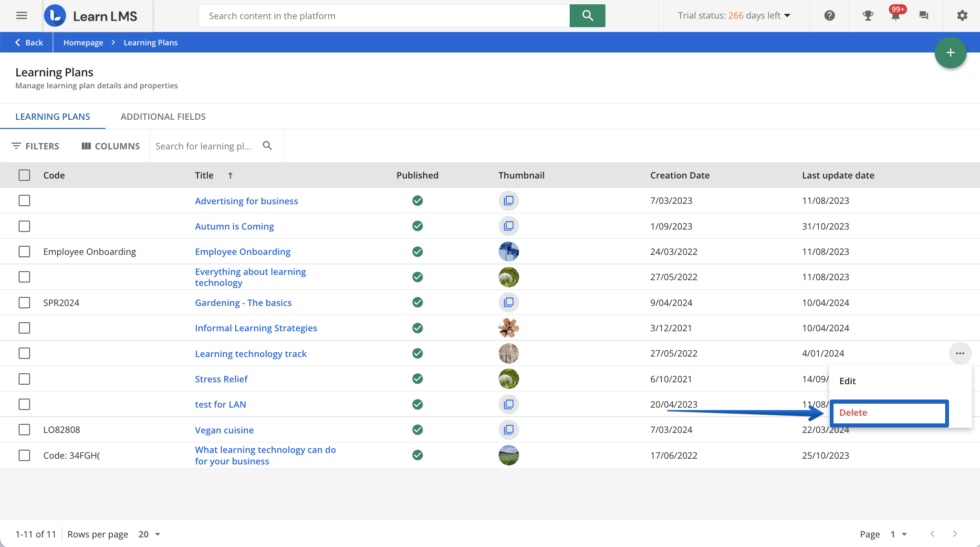Check the Everything about learning technology row
The height and width of the screenshot is (547, 980).
click(24, 277)
